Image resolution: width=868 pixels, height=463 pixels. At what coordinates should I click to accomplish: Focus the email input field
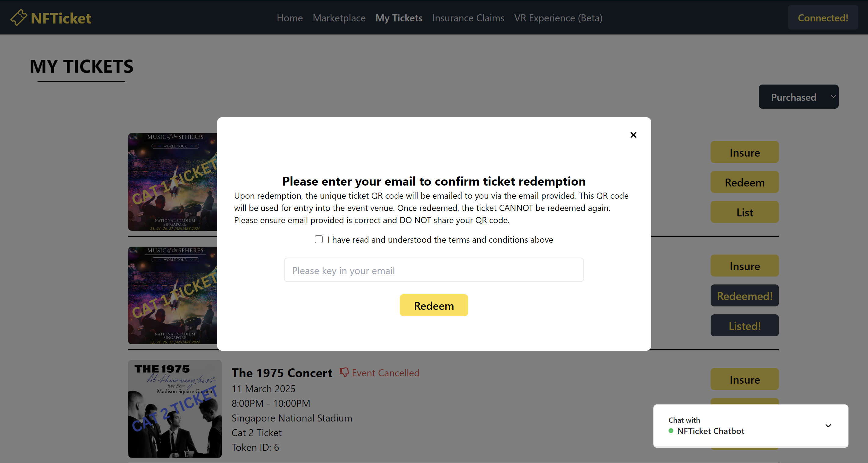point(434,270)
